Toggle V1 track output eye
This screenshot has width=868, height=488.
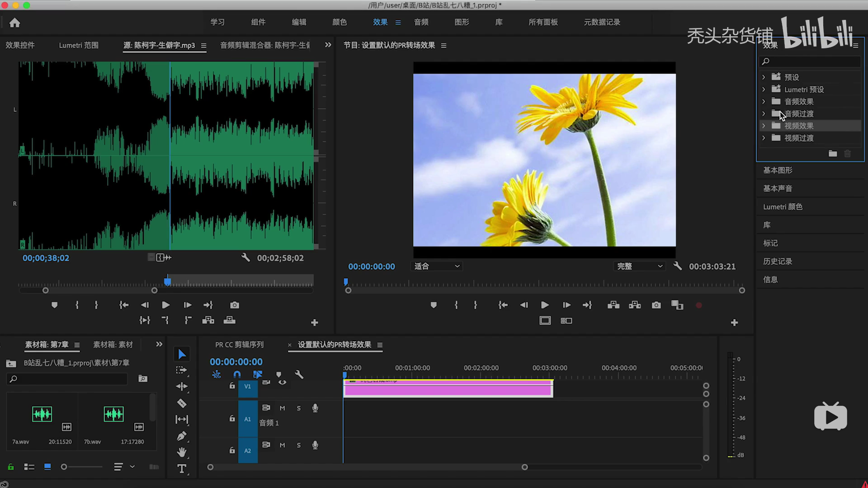tap(282, 383)
